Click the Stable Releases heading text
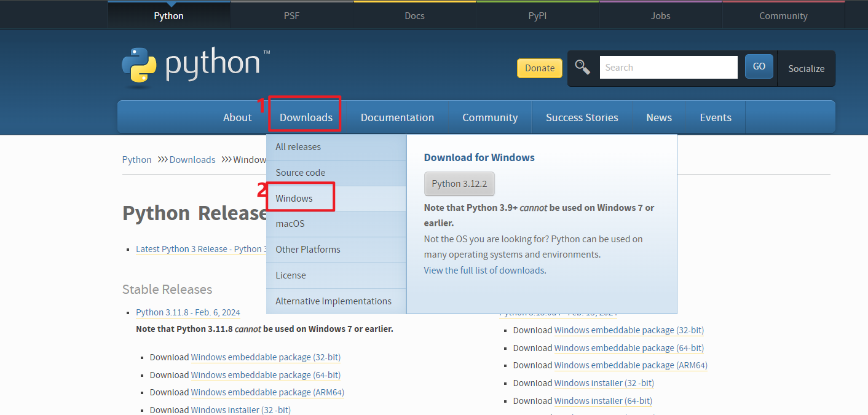Viewport: 868px width, 415px height. point(167,290)
